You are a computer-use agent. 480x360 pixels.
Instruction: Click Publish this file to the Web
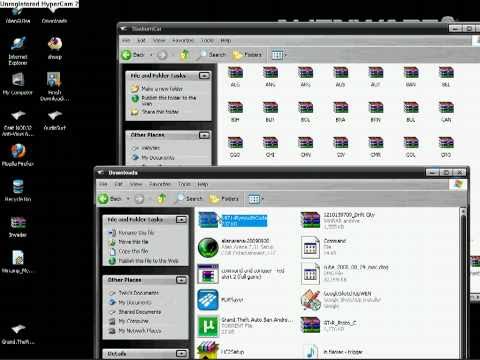pos(149,261)
